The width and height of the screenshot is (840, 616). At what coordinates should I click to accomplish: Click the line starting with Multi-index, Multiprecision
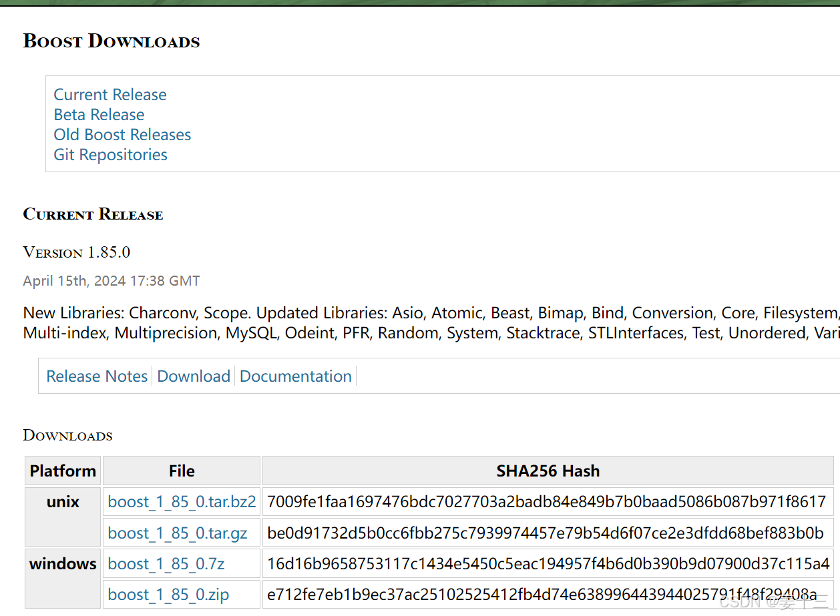coord(431,333)
